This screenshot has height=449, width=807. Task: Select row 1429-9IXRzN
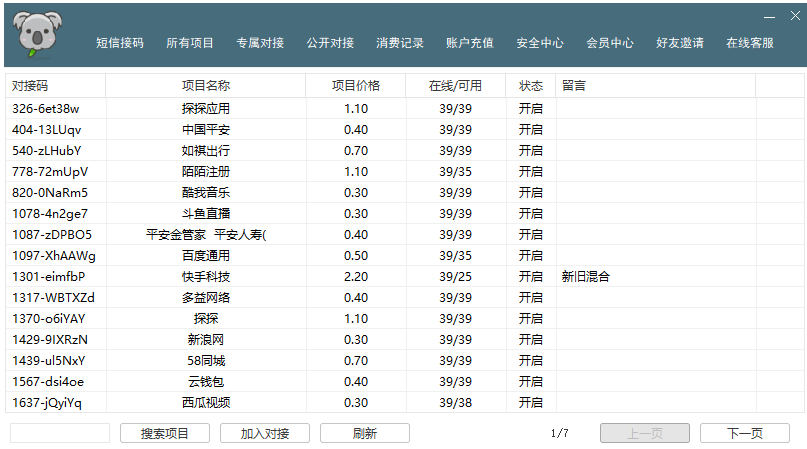click(x=405, y=340)
